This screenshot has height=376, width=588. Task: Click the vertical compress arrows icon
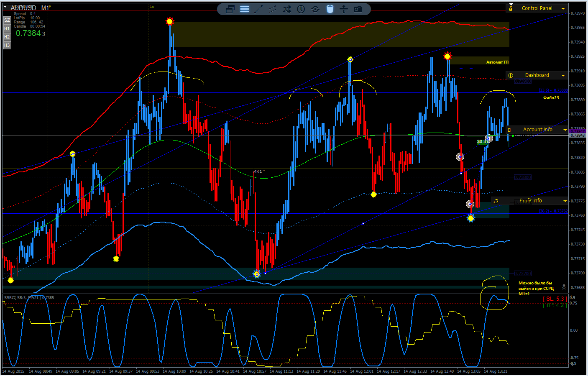344,9
